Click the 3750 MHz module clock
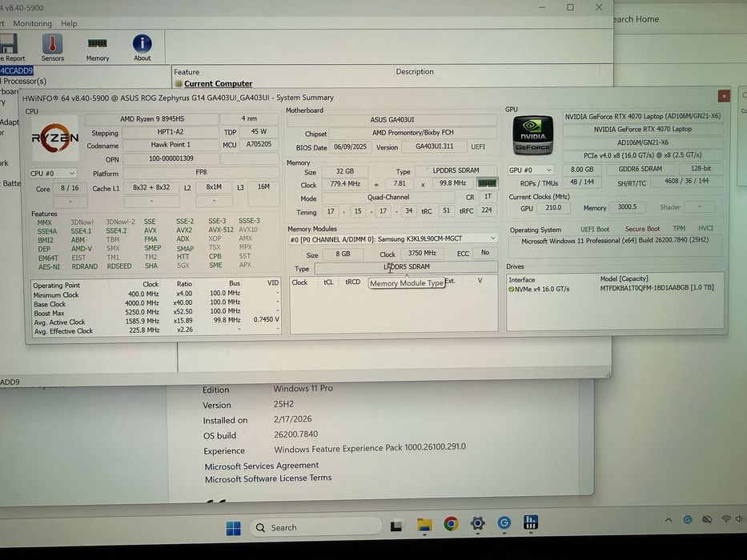The image size is (747, 560). [x=422, y=253]
